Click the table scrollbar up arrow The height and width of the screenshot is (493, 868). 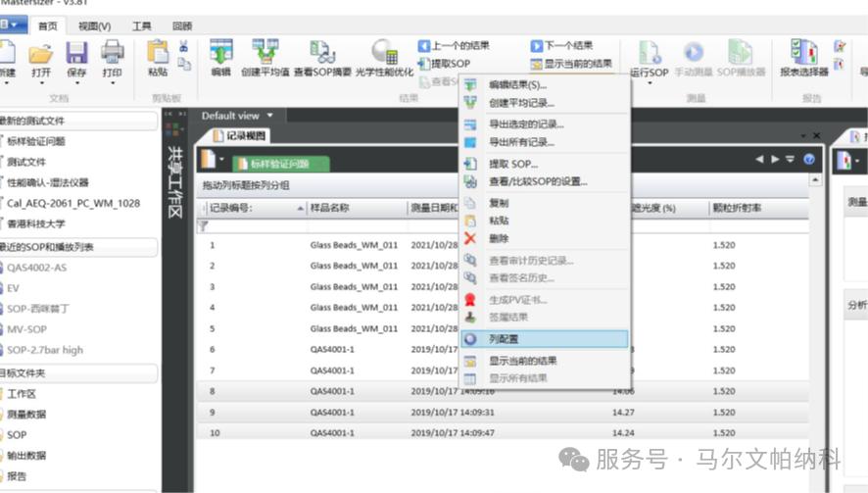click(x=815, y=180)
